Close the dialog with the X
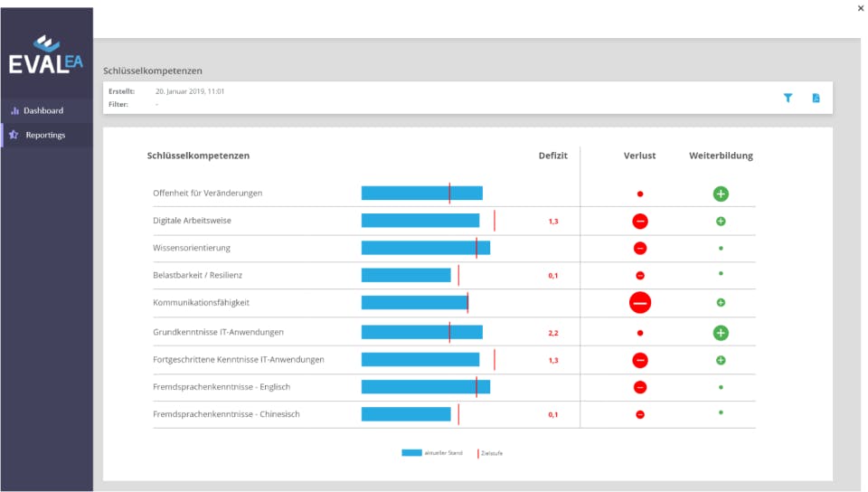Image resolution: width=868 pixels, height=492 pixels. coord(861,8)
